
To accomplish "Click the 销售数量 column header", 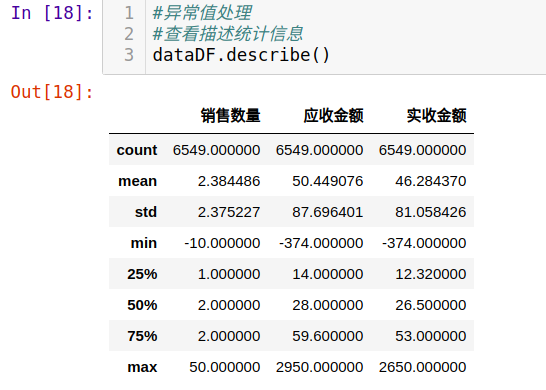I will 231,115.
